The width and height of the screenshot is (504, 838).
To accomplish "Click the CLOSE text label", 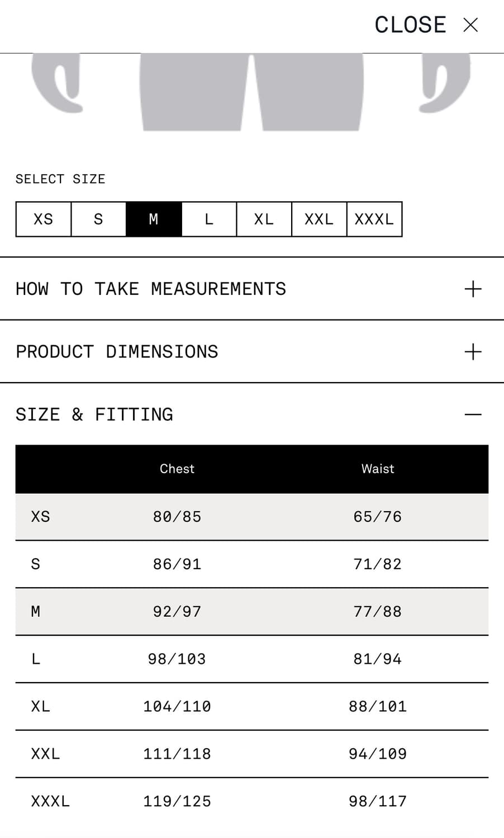I will (x=410, y=25).
